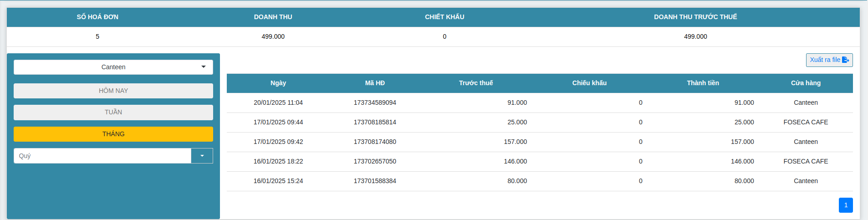Image resolution: width=868 pixels, height=220 pixels.
Task: Select the 16/01/2025 18:22 row
Action: (x=278, y=161)
